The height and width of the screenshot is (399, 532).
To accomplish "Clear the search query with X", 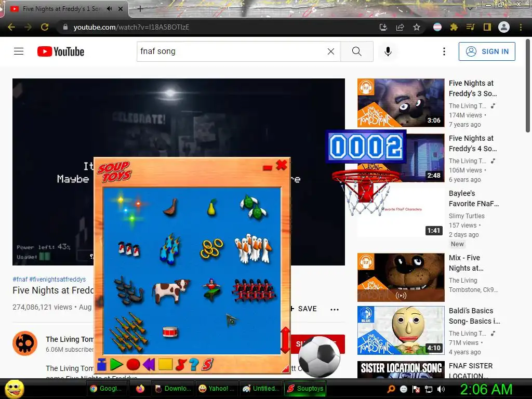I will pos(331,51).
